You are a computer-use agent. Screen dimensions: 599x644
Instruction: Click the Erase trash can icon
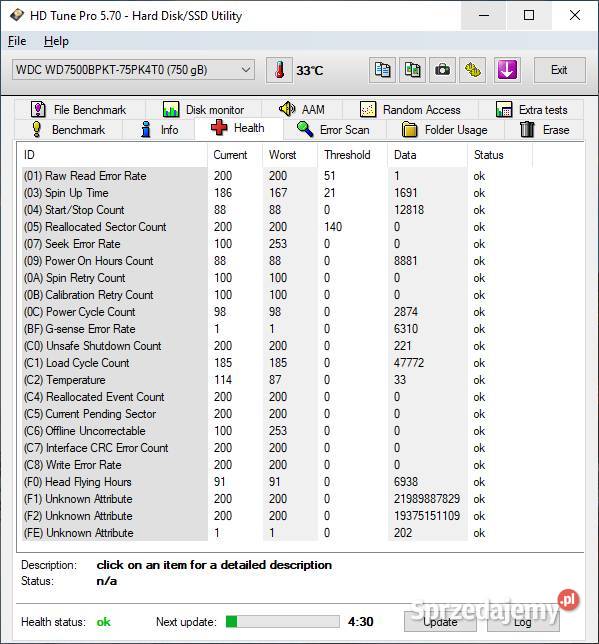coord(527,129)
